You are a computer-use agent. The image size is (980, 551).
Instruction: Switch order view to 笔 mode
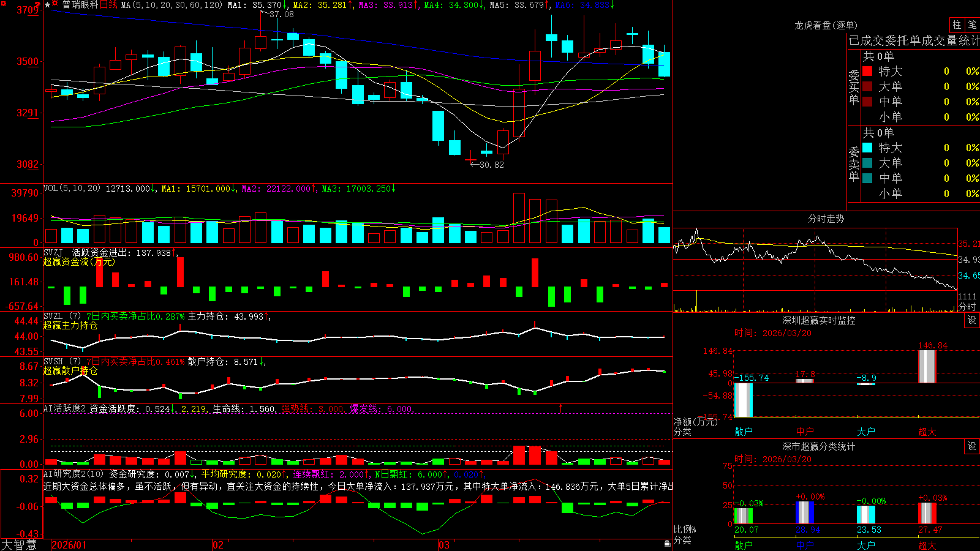973,24
